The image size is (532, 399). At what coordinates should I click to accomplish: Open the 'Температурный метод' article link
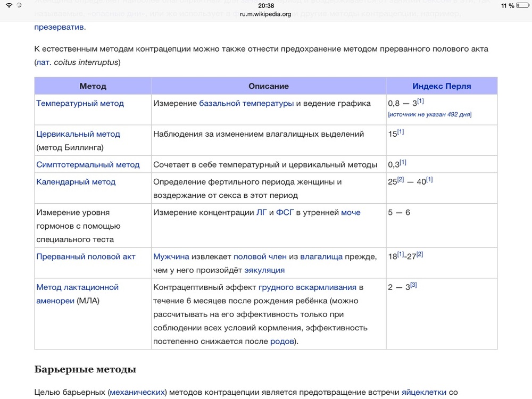pyautogui.click(x=80, y=103)
